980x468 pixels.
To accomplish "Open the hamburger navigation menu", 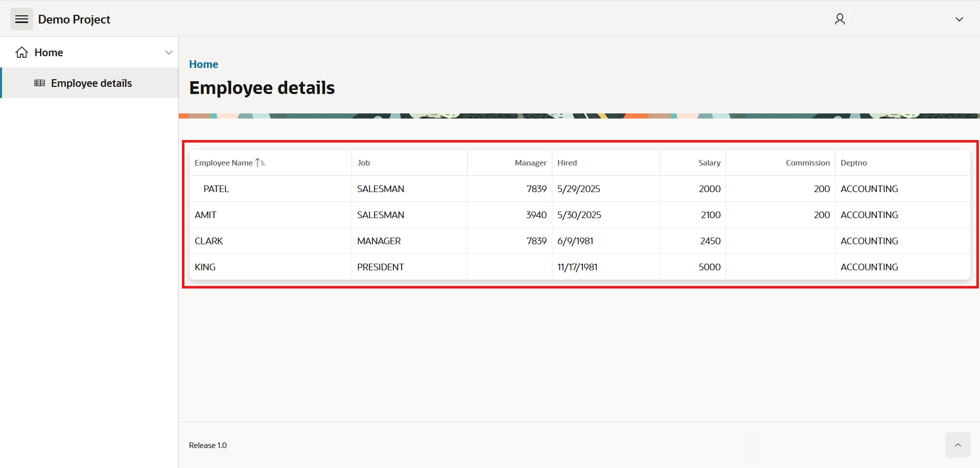I will pos(21,19).
